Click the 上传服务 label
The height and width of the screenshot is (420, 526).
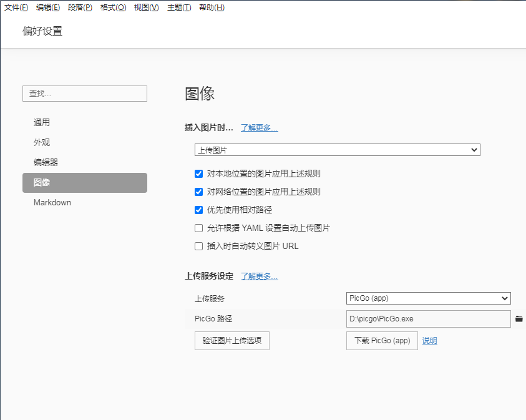210,298
